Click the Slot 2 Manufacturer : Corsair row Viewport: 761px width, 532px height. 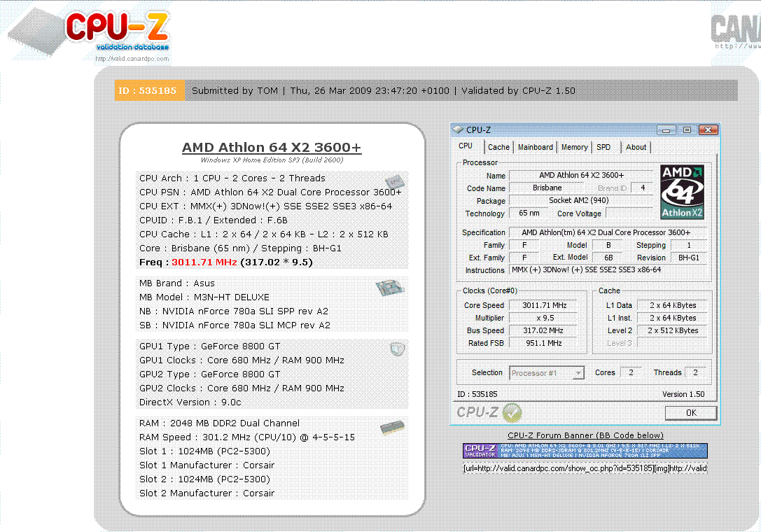[x=207, y=493]
